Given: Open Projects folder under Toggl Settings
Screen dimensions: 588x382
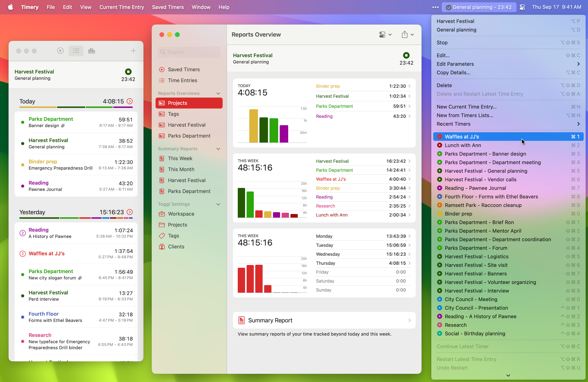Looking at the screenshot, I should coord(189,225).
